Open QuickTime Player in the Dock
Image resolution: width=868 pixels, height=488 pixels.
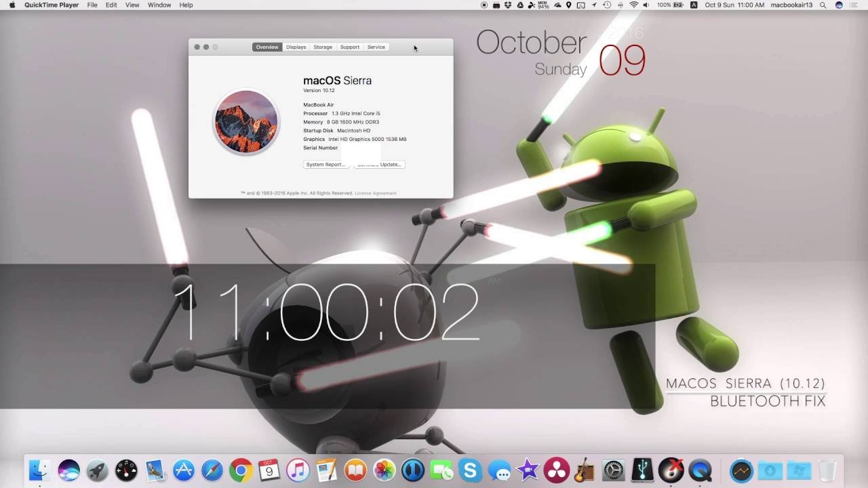pos(700,470)
